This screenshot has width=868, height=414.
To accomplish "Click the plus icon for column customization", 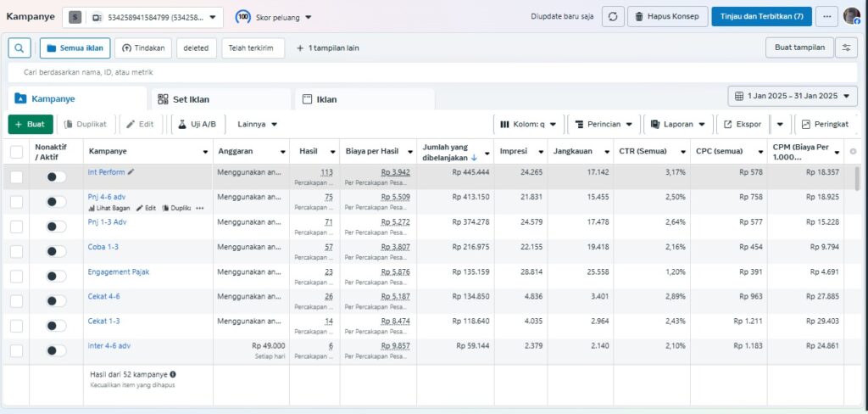I will pos(853,152).
